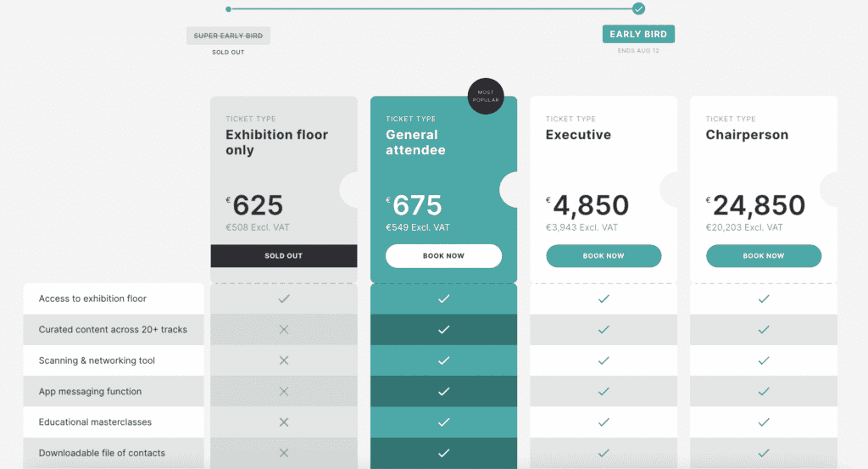This screenshot has width=868, height=469.
Task: Click General attendee Educational masterclasses checkmark
Action: tap(443, 422)
